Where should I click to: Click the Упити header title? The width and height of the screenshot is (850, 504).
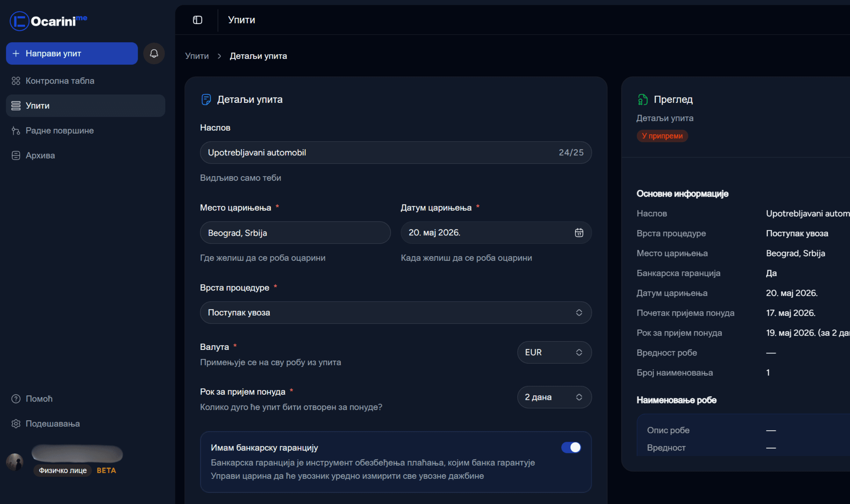point(242,20)
